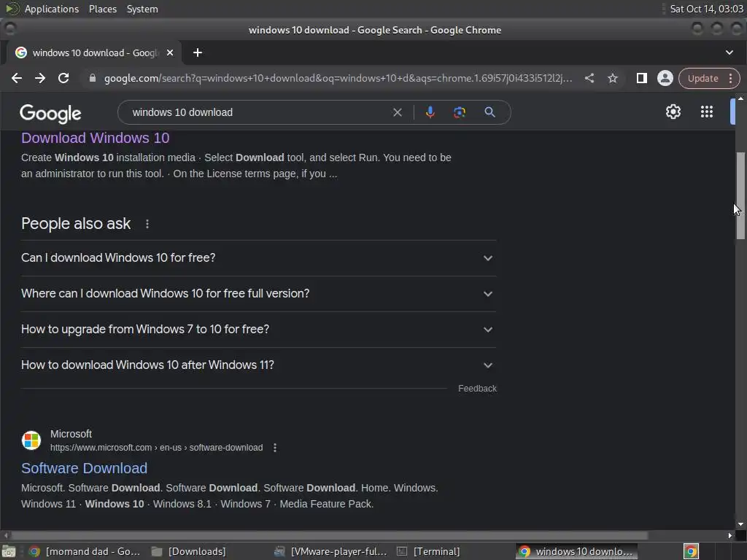Select the windows 10 download tab
This screenshot has width=747, height=560.
tap(94, 52)
